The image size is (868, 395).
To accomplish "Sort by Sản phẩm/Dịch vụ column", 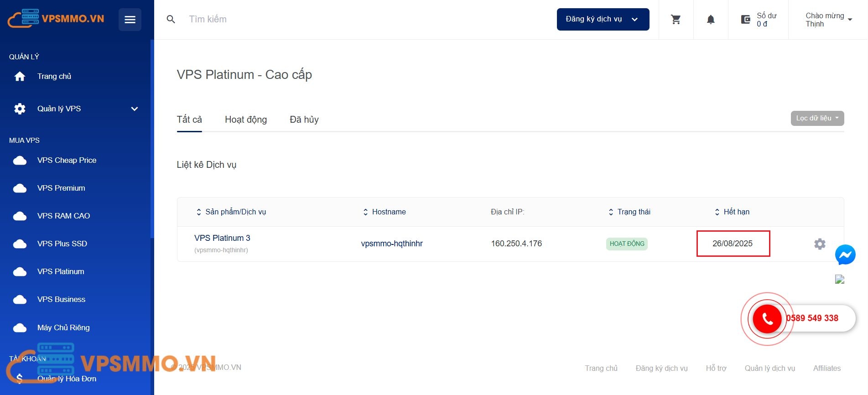I will point(231,212).
